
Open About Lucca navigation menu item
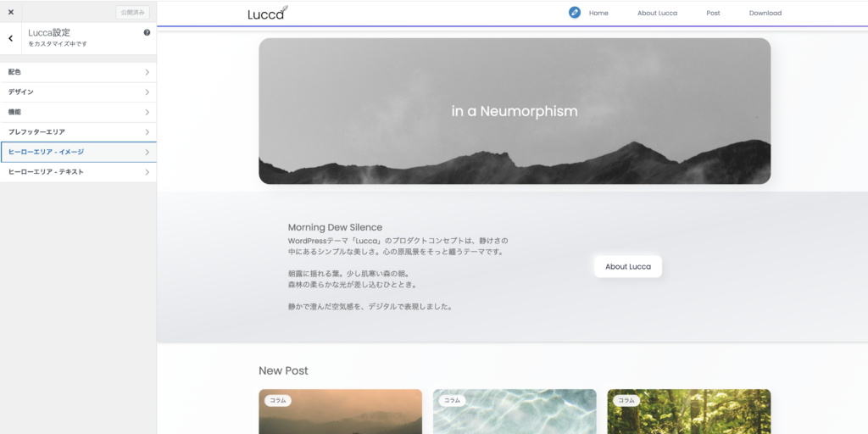click(657, 13)
